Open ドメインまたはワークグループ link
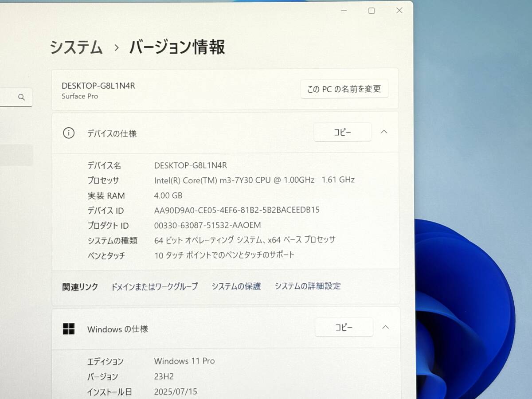This screenshot has width=532, height=399. (x=154, y=286)
